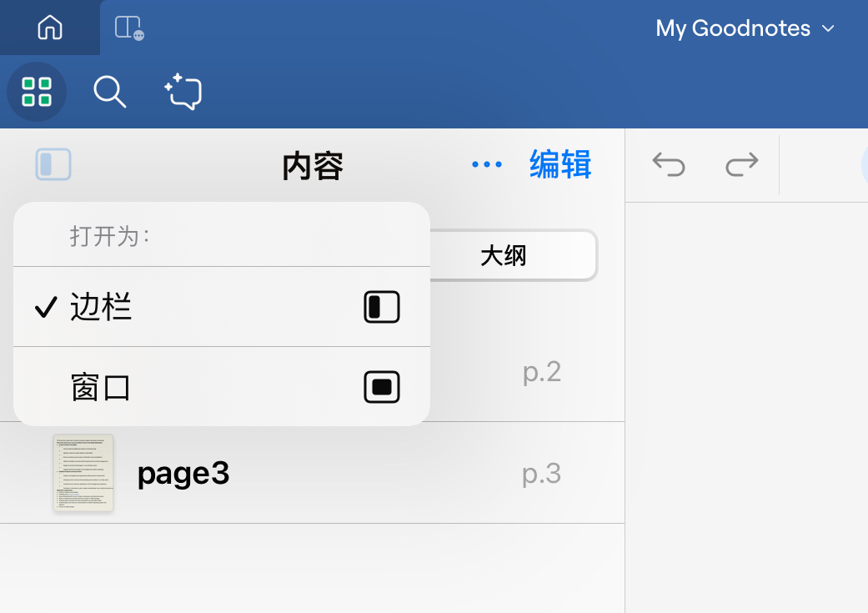Select the page3 title text

[x=183, y=475]
